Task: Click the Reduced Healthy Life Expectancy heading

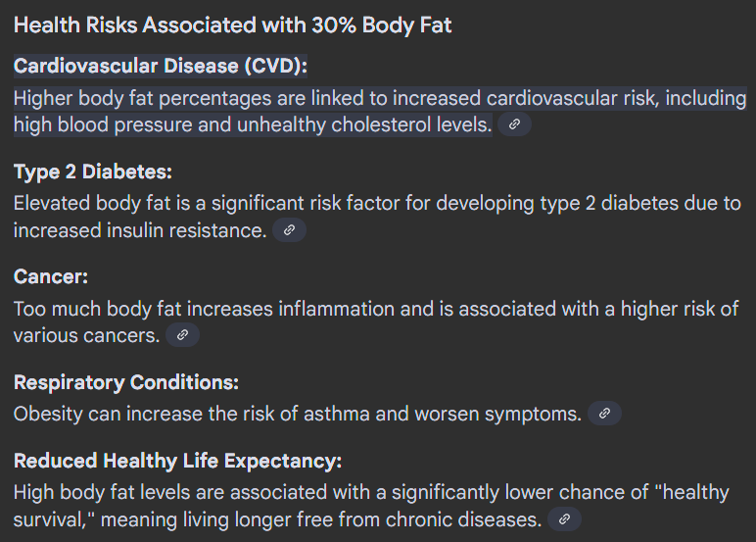Action: [x=177, y=461]
